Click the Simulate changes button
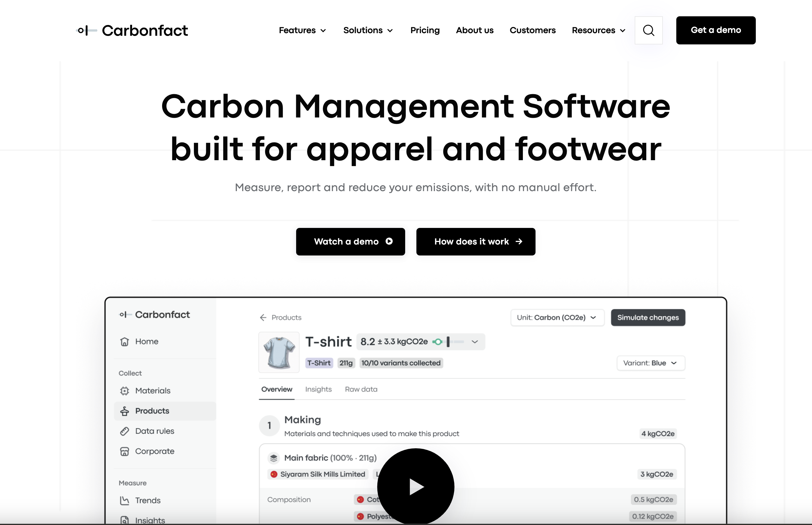This screenshot has height=525, width=812. (648, 318)
